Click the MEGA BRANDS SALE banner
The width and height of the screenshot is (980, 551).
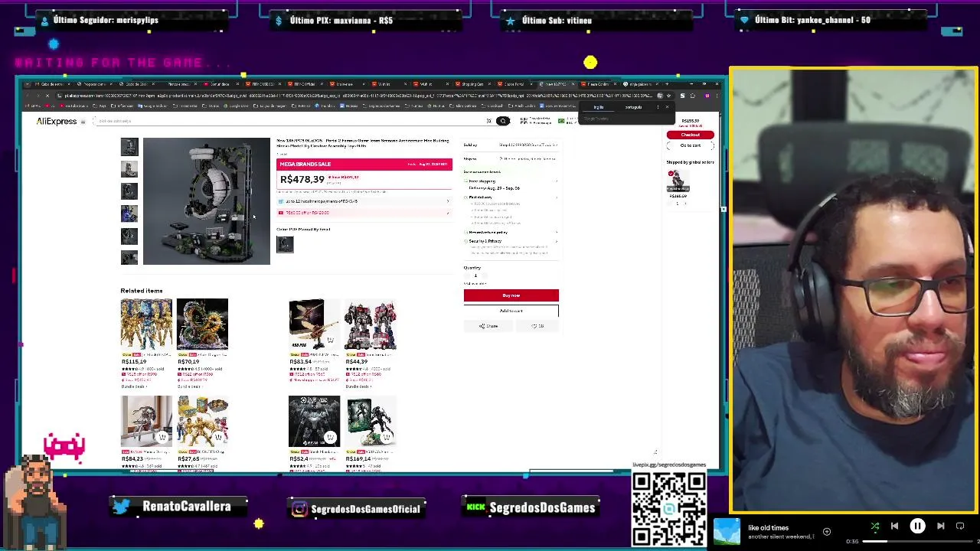click(x=364, y=164)
